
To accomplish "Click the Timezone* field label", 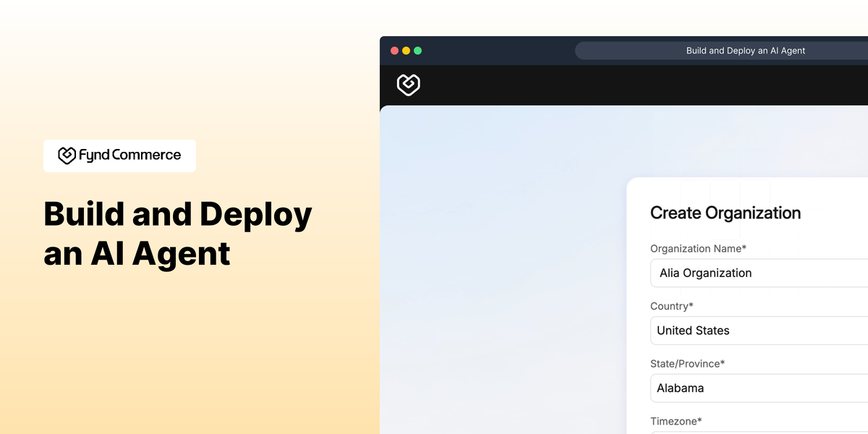I will (x=676, y=421).
